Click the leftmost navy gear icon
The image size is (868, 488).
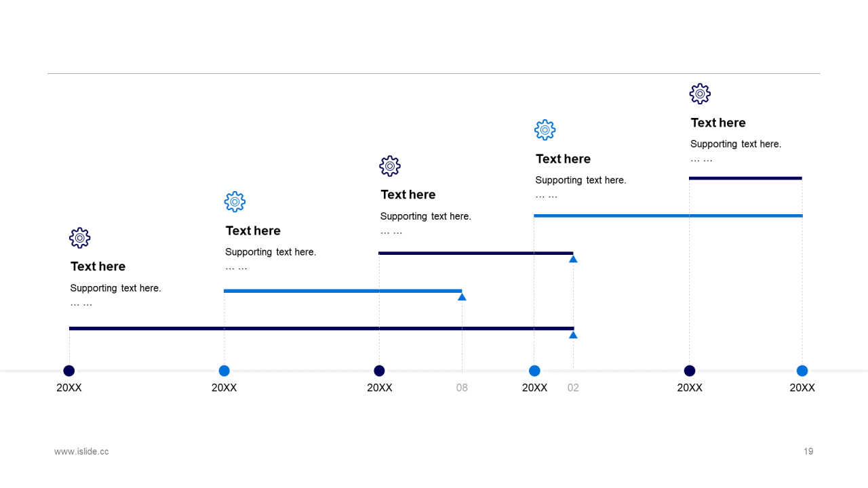coord(80,238)
